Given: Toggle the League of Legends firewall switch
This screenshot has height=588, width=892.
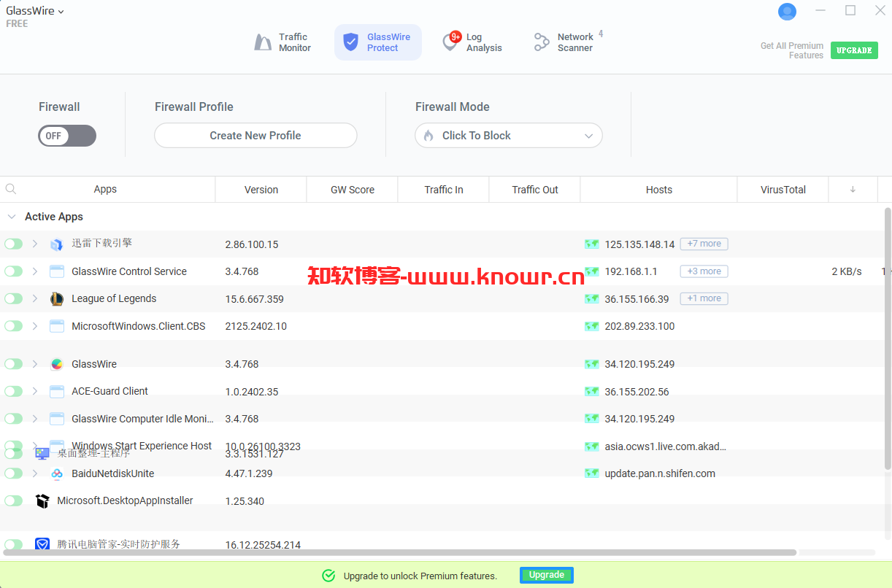Looking at the screenshot, I should pos(13,298).
